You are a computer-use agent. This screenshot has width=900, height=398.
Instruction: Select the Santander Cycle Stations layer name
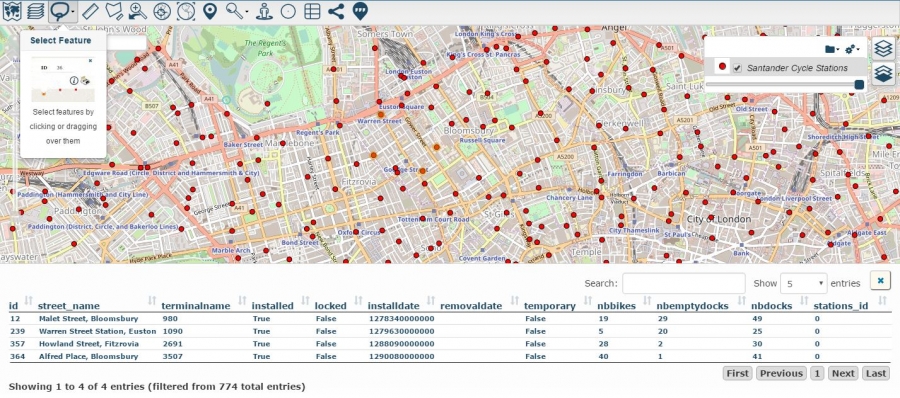click(797, 68)
